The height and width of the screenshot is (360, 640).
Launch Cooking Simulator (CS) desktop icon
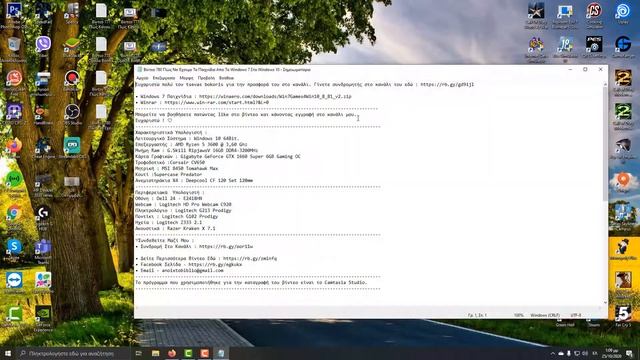tap(594, 11)
